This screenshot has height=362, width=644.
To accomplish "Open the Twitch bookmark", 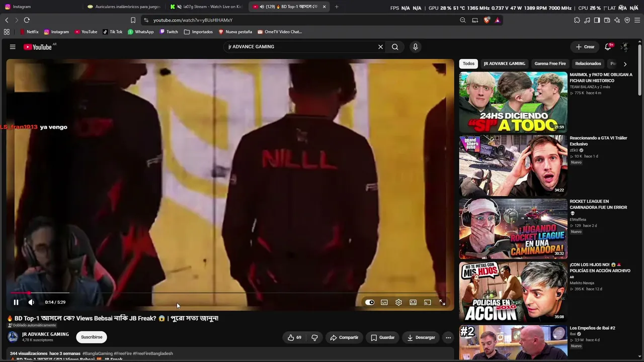I will click(x=169, y=32).
